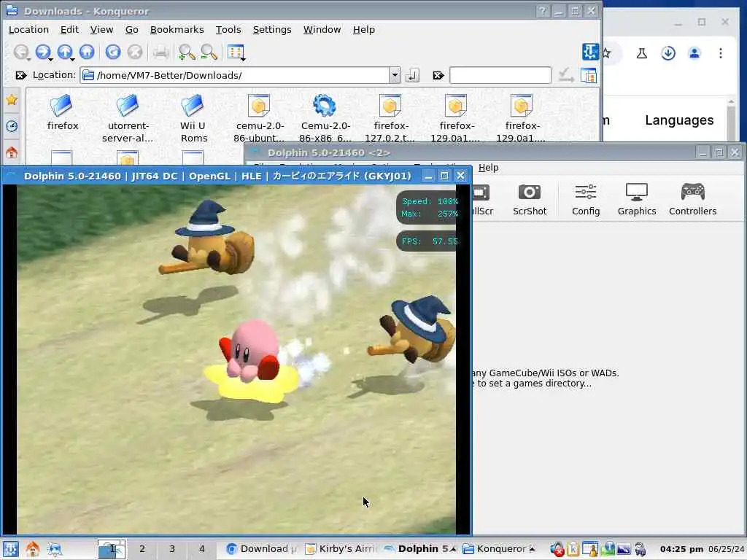Viewport: 747px width, 560px height.
Task: Click the taskbar clock 04:25 pm
Action: 681,549
